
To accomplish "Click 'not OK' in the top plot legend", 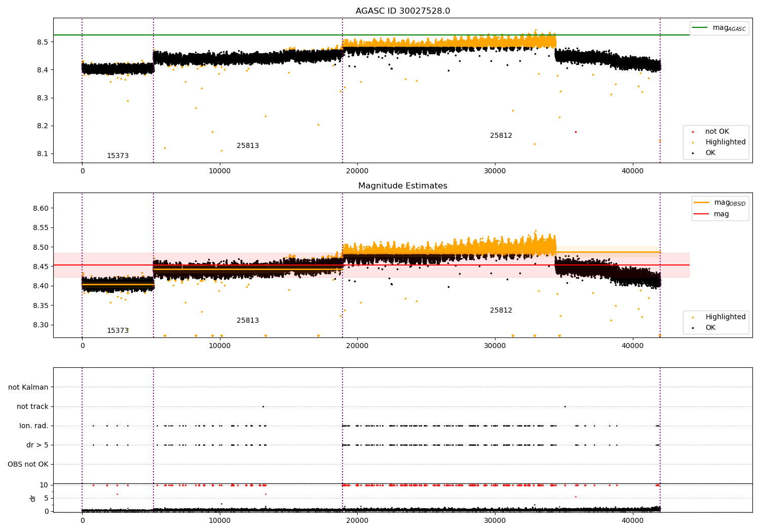I will [717, 132].
